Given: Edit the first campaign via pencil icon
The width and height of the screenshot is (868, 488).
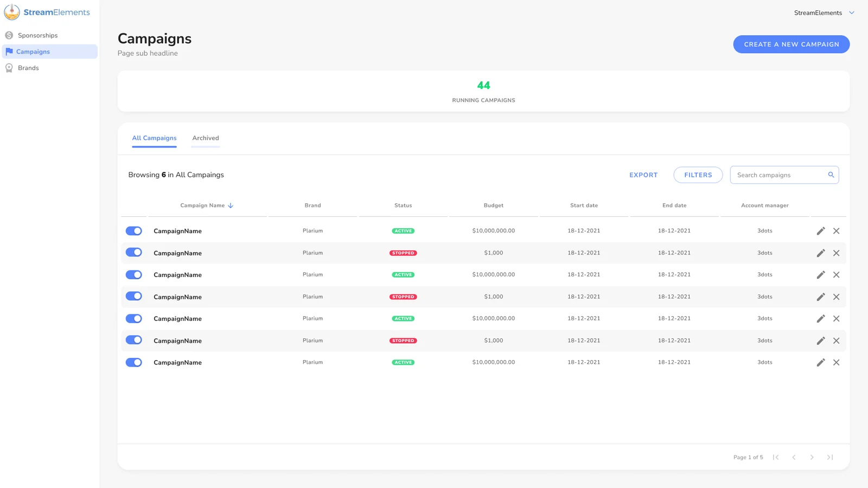Looking at the screenshot, I should point(821,231).
